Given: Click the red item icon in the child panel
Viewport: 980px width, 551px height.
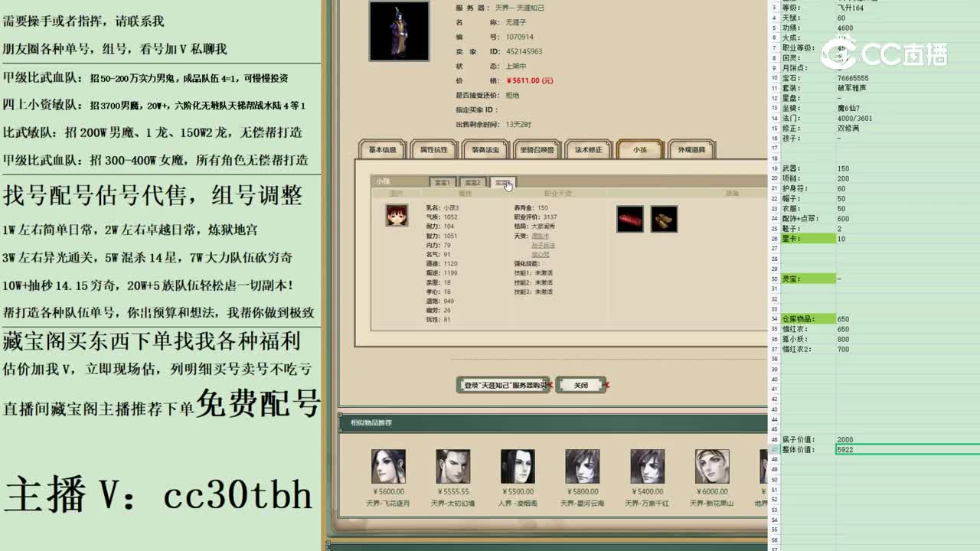Looking at the screenshot, I should (630, 219).
